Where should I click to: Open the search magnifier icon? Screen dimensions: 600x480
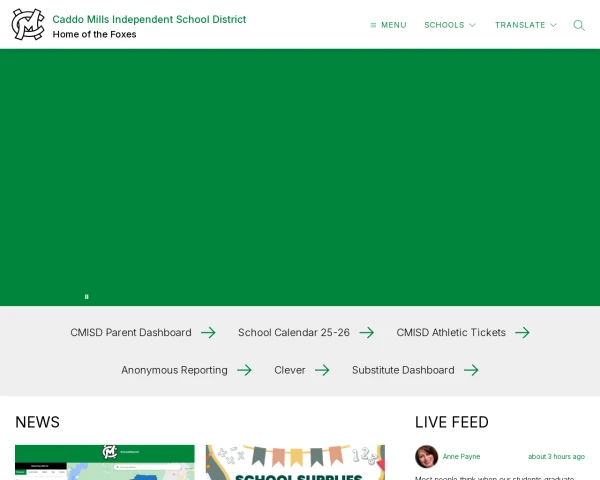tap(579, 25)
